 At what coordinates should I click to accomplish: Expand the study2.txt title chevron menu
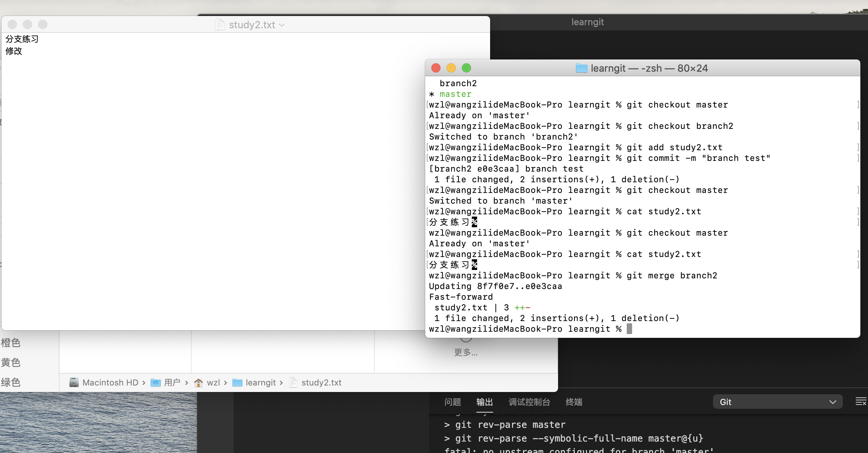tap(282, 25)
